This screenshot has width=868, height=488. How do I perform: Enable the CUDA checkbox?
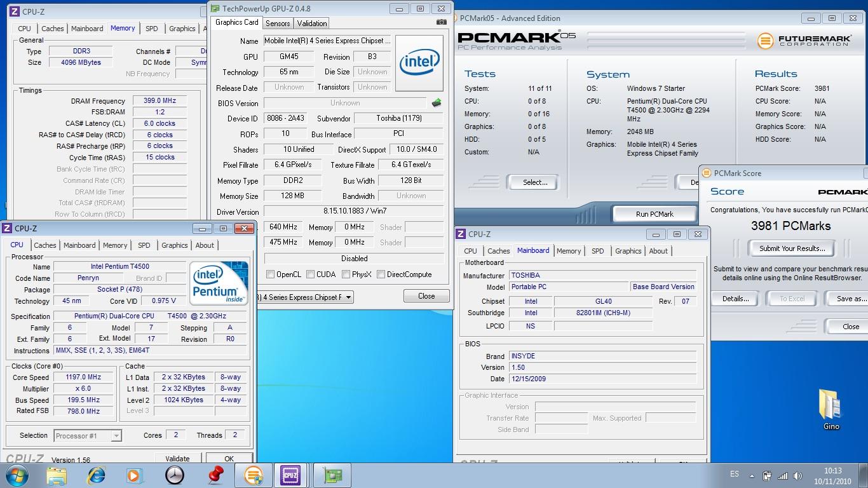[311, 274]
